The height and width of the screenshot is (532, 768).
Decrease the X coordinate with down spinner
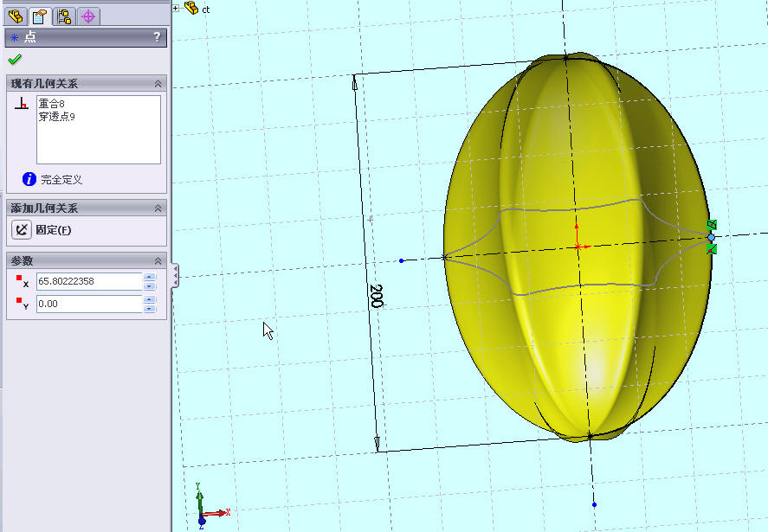[150, 285]
